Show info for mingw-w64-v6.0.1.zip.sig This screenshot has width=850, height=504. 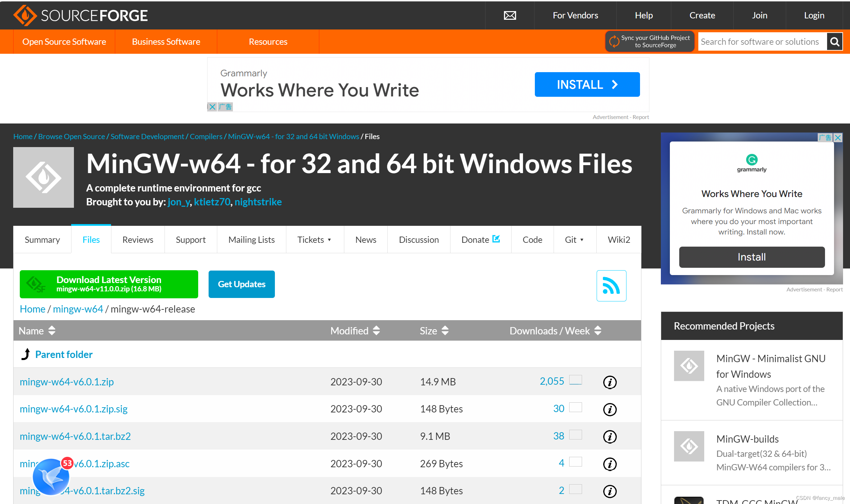point(610,409)
